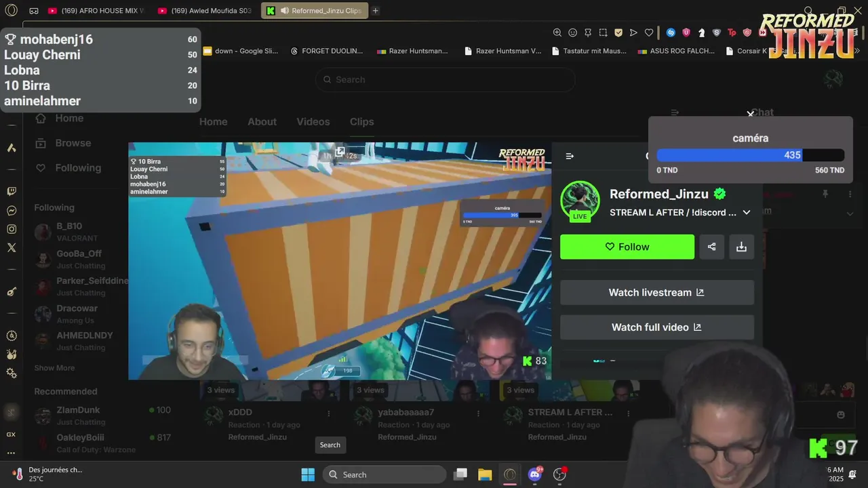Expand Show More in Following list

(x=54, y=368)
